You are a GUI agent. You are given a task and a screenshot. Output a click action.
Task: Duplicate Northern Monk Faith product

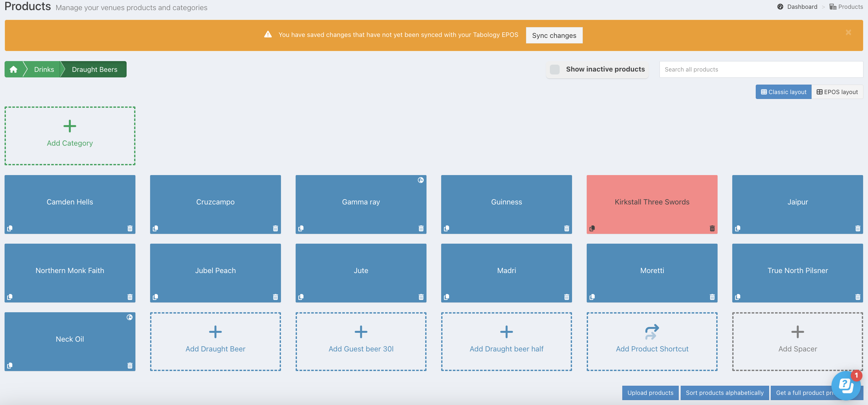[10, 297]
